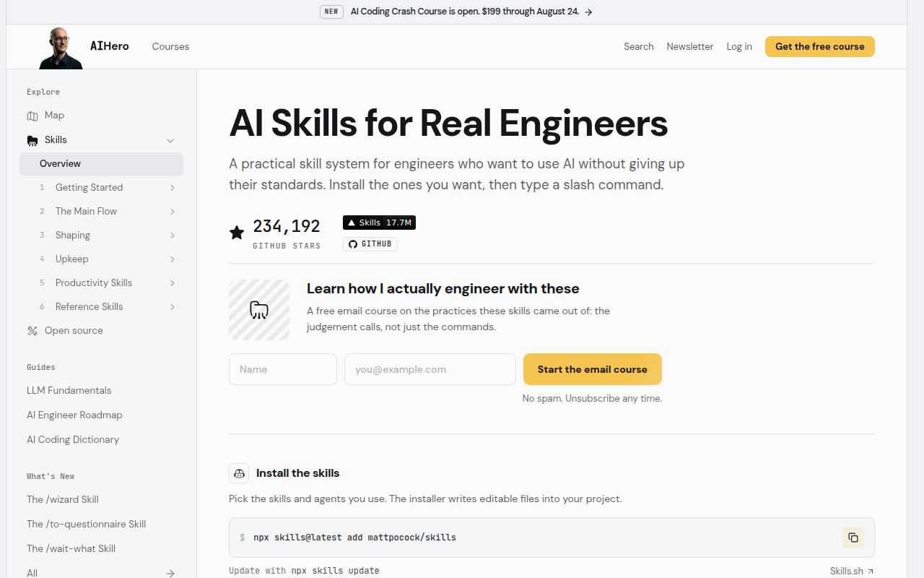Viewport: 924px width, 578px height.
Task: Open the AIHero home link
Action: click(x=110, y=46)
